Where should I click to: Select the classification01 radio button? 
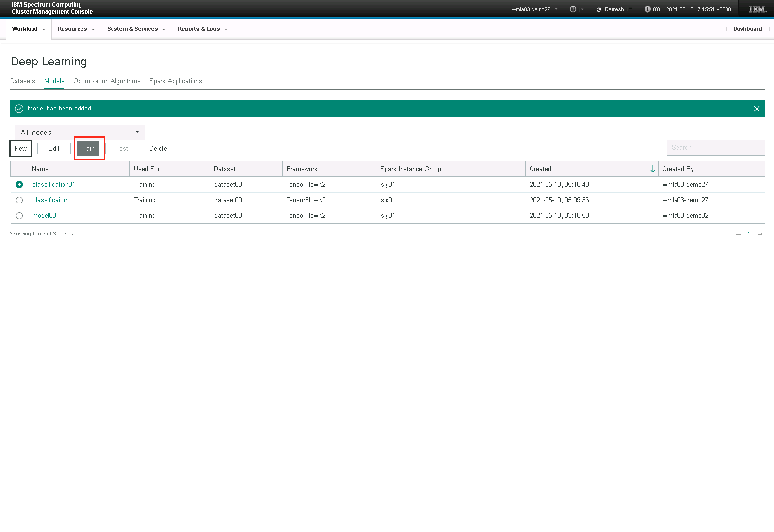click(19, 184)
